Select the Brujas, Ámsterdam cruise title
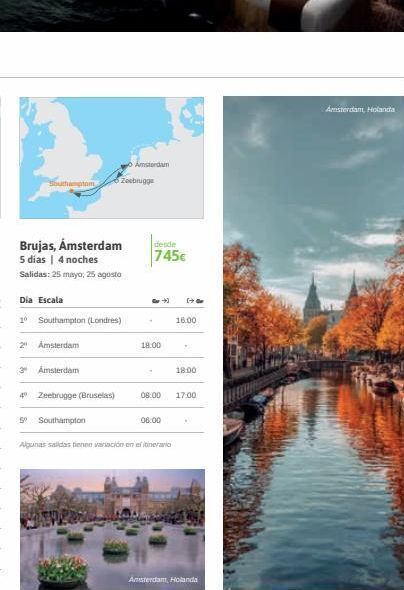This screenshot has height=590, width=404. 71,246
